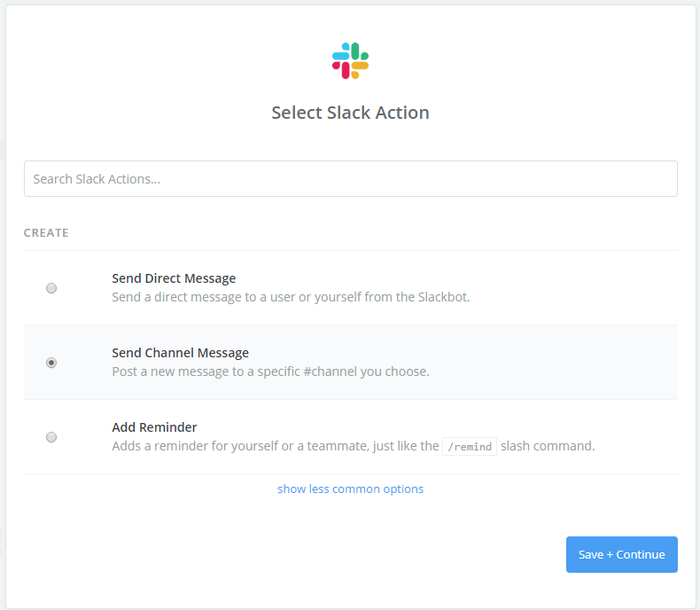Click the blue segment of Slack logo

(x=341, y=52)
